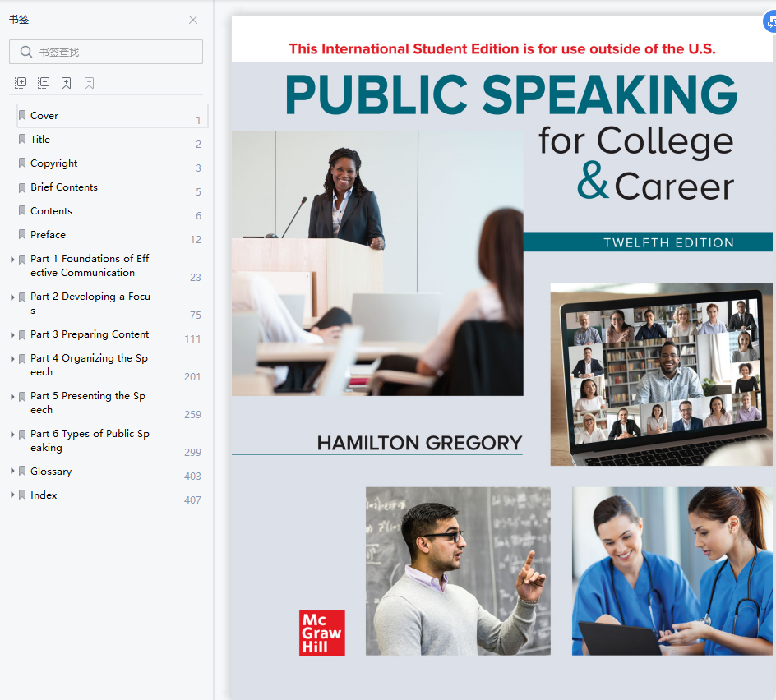Click the PUBLIC SPEAKING title text

point(512,95)
